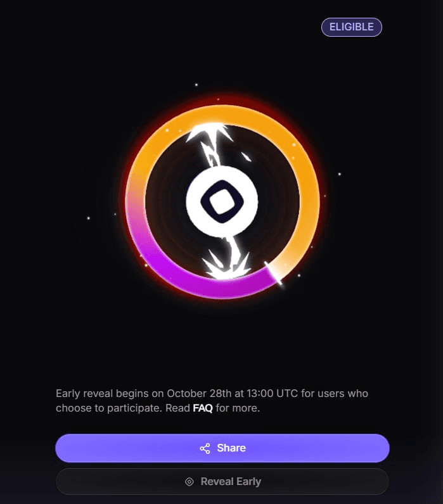443x504 pixels.
Task: Click the diamond icon beside Reveal Early
Action: [x=189, y=481]
